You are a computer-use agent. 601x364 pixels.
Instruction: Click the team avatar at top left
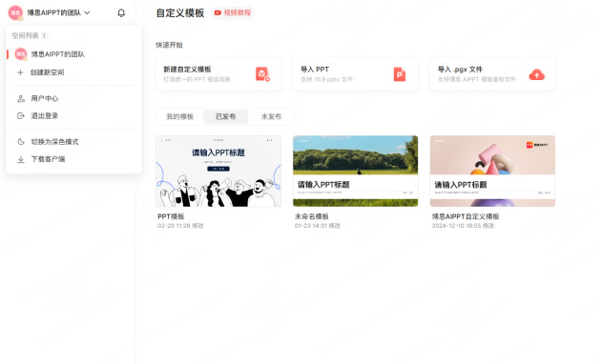(15, 12)
